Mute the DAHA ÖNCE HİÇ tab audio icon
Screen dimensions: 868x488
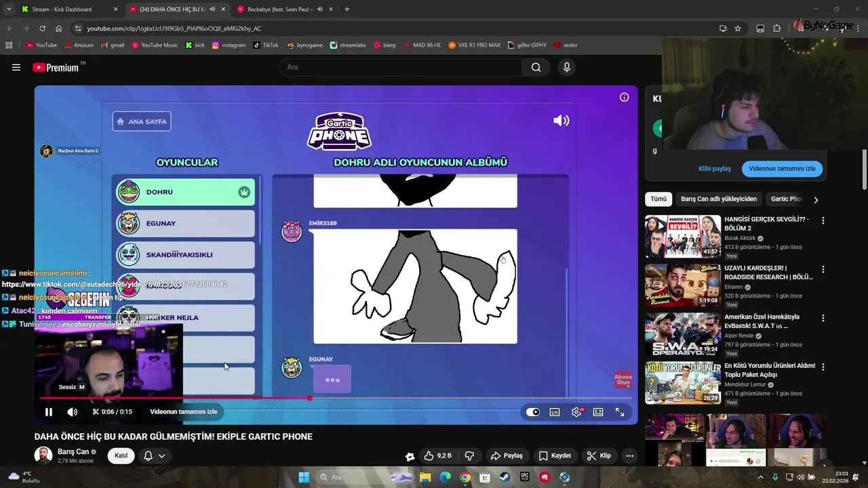[x=212, y=9]
